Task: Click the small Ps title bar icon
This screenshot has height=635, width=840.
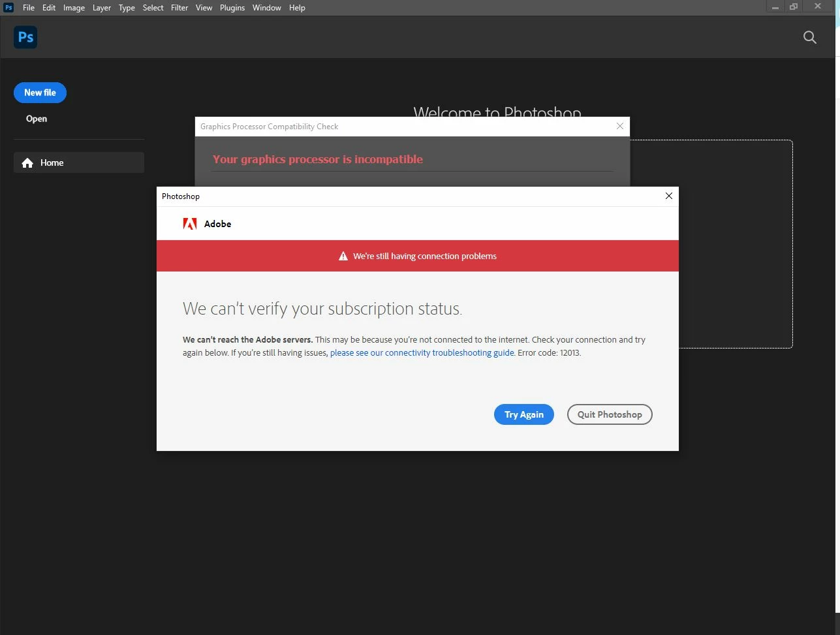Action: coord(8,8)
